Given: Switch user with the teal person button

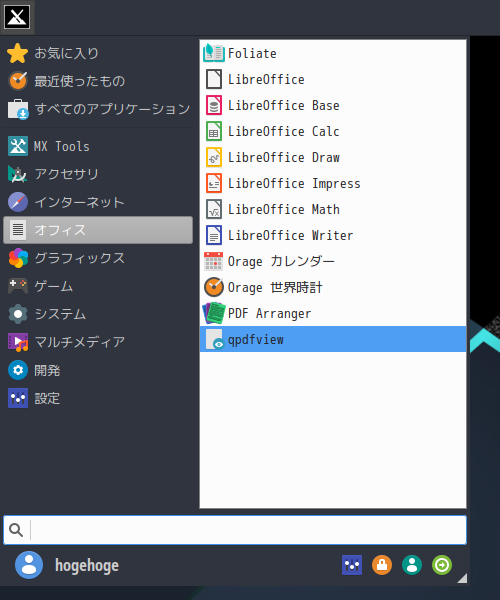Looking at the screenshot, I should pos(412,565).
